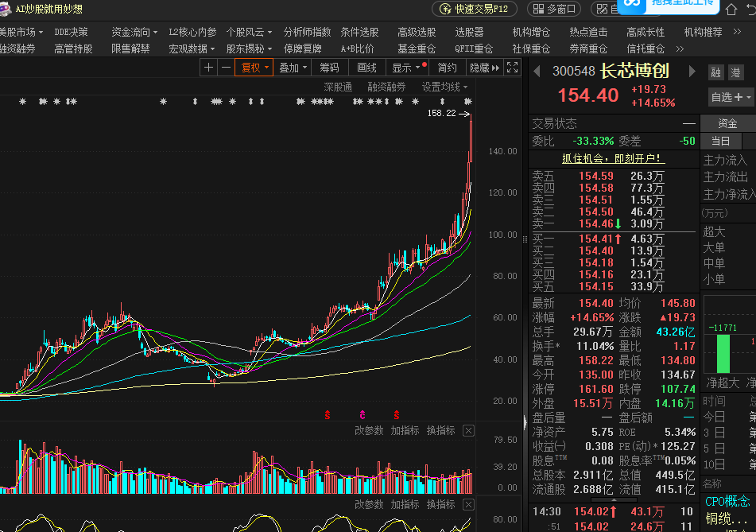Click 换指标 on bottom indicator panel
The image size is (756, 532).
(x=440, y=504)
